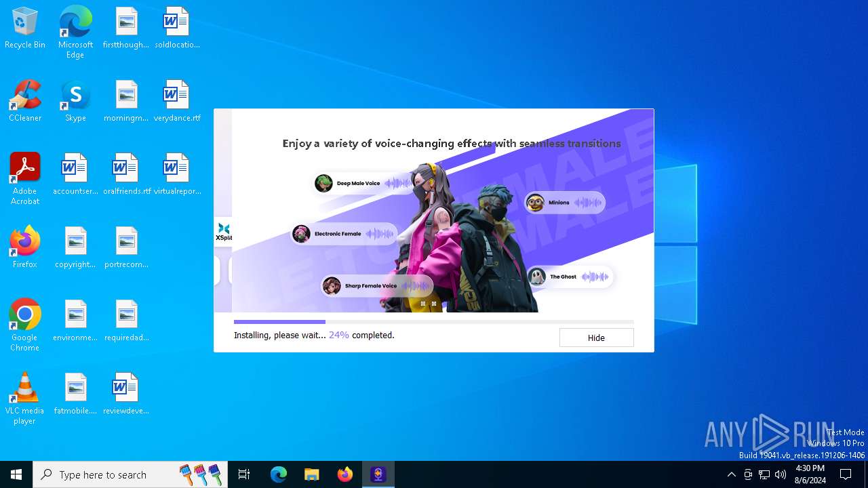Select the CCleaner desktop shortcut

[x=25, y=101]
